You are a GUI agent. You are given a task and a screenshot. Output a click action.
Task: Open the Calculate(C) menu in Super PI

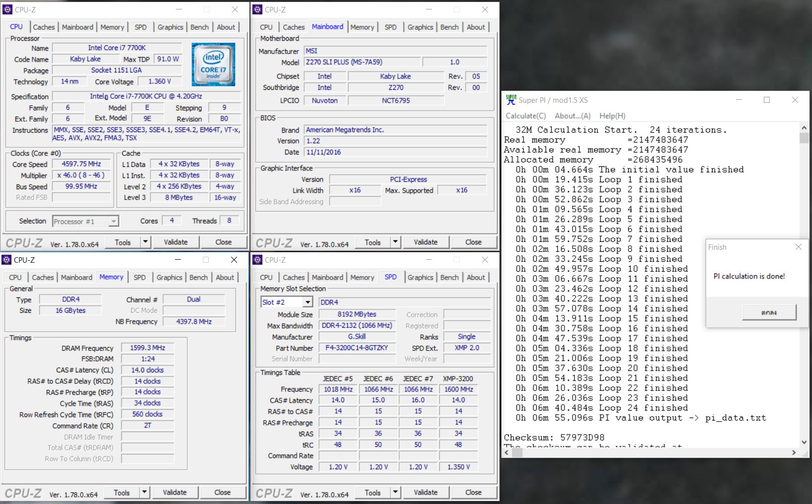click(x=525, y=116)
